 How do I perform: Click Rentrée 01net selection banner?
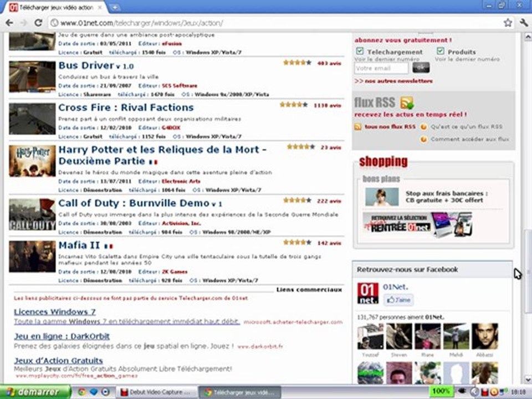(418, 224)
